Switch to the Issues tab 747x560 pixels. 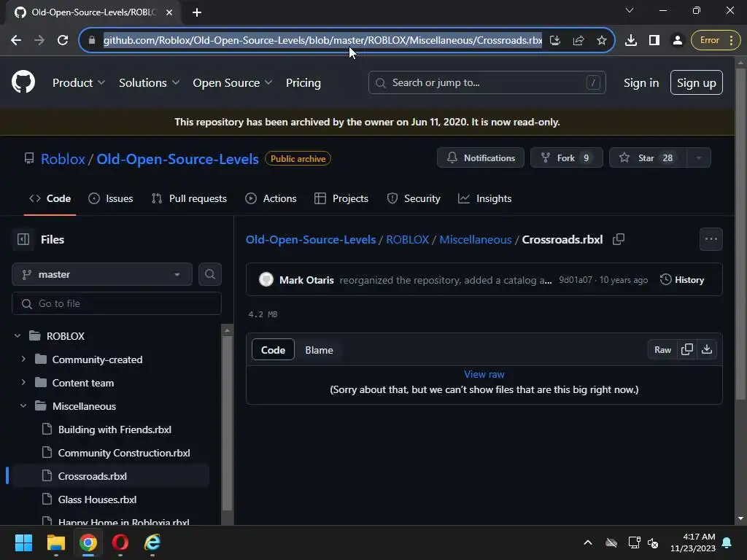pos(111,198)
